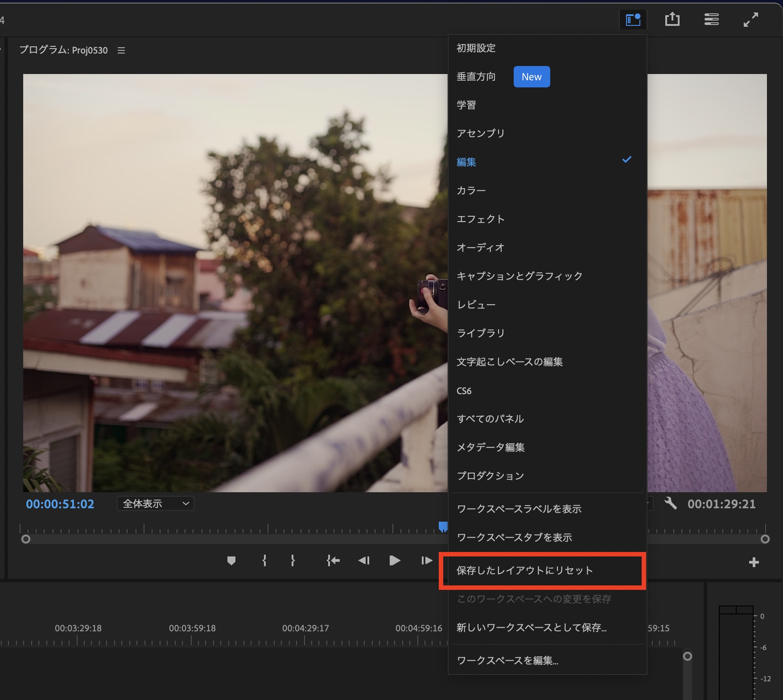Select the checked 編集 workspace
The width and height of the screenshot is (783, 700).
pos(466,162)
